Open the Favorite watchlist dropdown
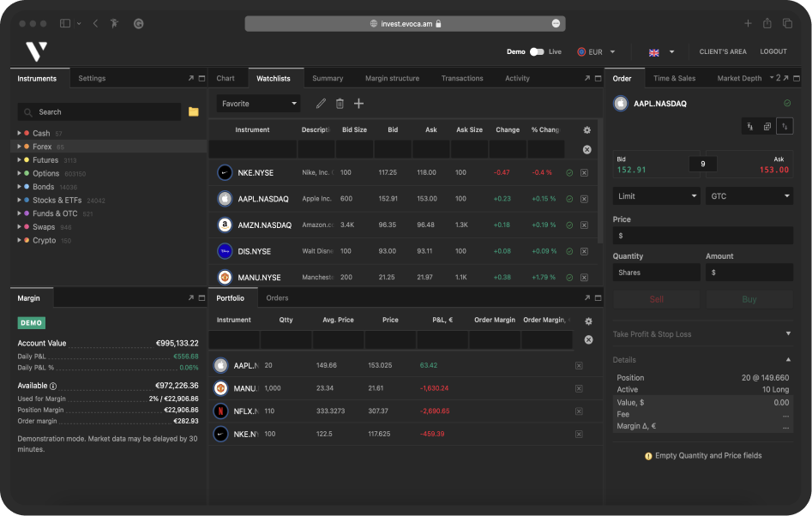Image resolution: width=812 pixels, height=516 pixels. 258,104
